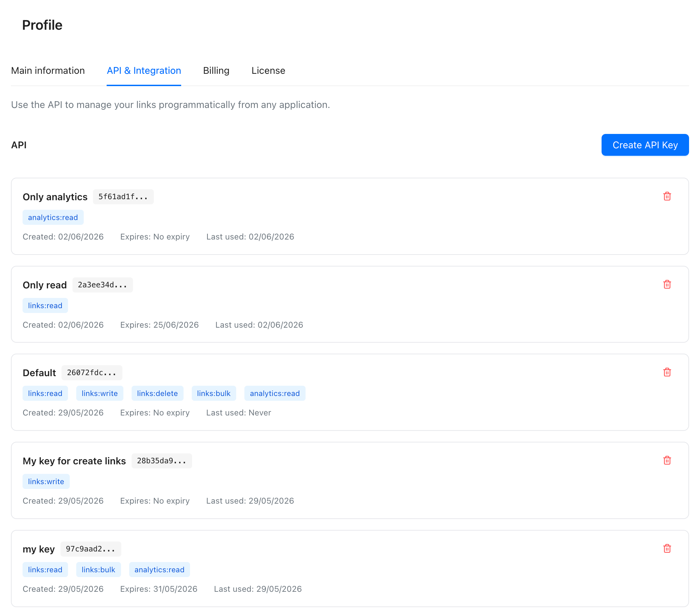Viewport: 700px width, 615px height.
Task: Select key prefix 5f61ad1f...
Action: click(x=123, y=197)
